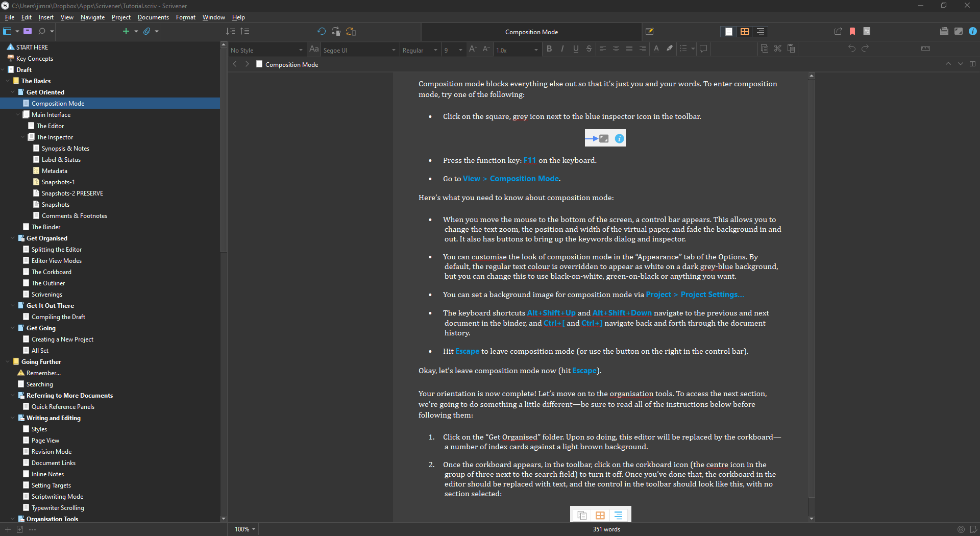Open the No Style paragraph style dropdown
Screen dimensions: 980x536
coord(266,50)
